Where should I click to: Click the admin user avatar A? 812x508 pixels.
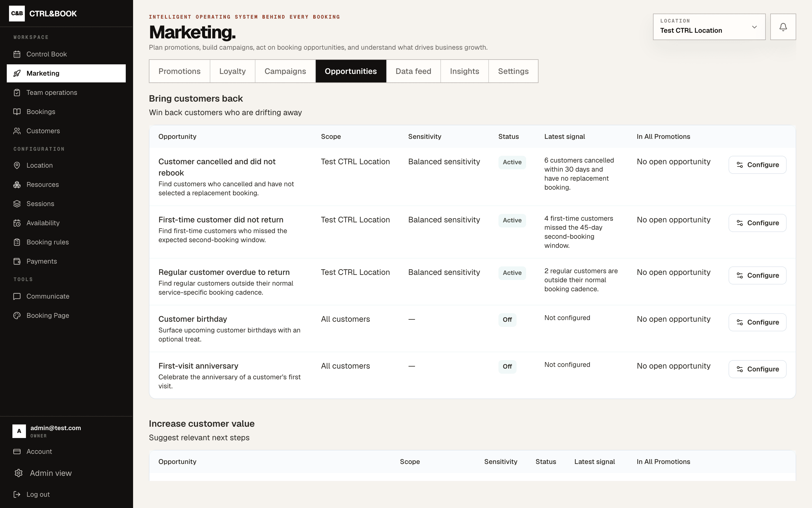coord(19,431)
